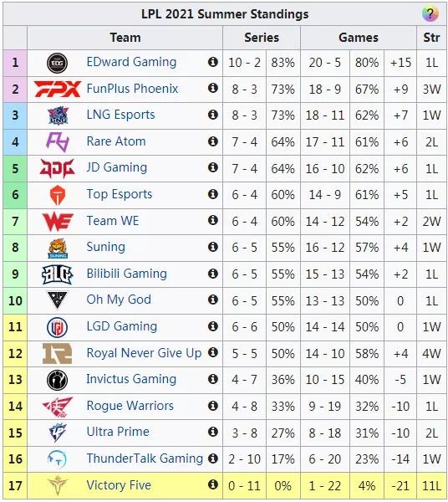Open the info icon for ThunderTalk Gaming

(x=212, y=458)
